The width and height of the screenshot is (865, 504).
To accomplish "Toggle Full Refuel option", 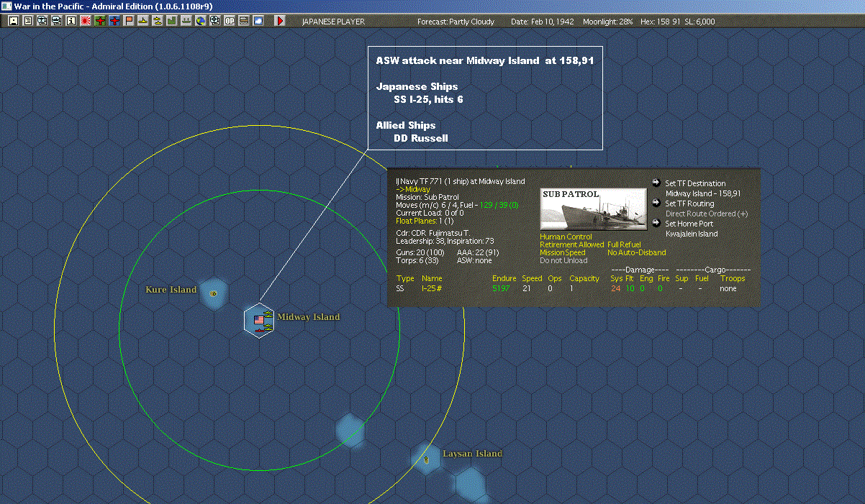I will point(624,244).
